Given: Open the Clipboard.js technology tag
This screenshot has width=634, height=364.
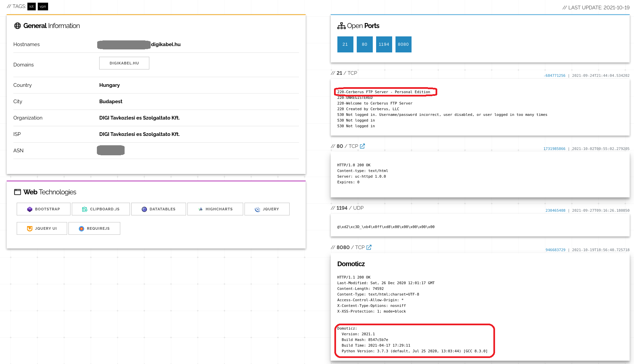Looking at the screenshot, I should 101,209.
